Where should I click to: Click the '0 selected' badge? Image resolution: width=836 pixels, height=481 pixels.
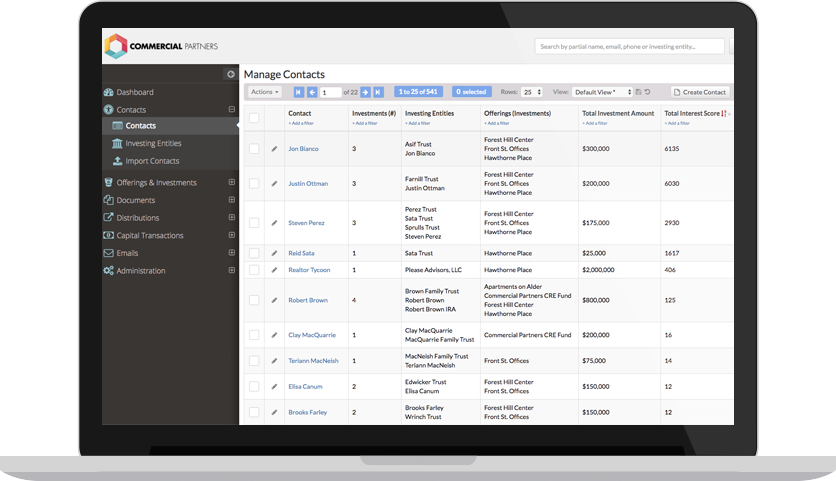pyautogui.click(x=471, y=92)
